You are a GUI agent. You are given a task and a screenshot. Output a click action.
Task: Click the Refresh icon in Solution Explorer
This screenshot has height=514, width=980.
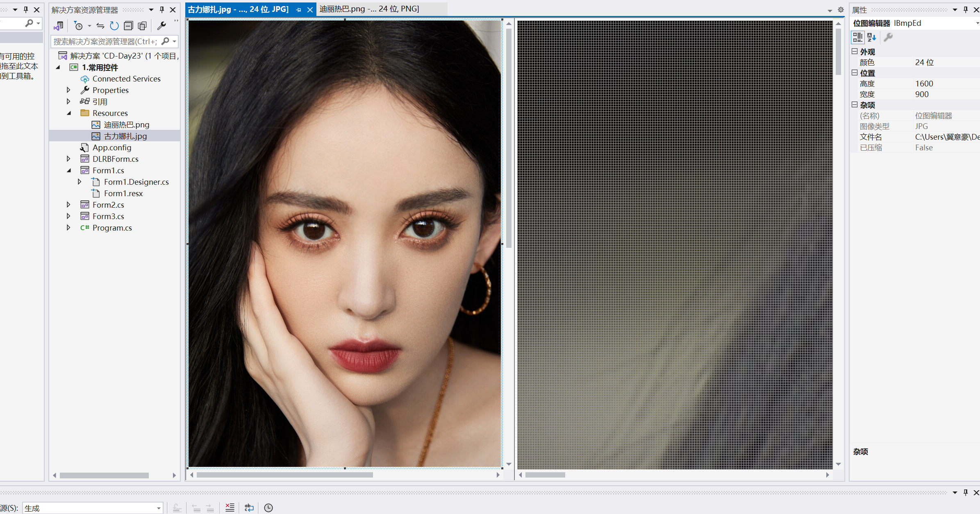[x=114, y=26]
